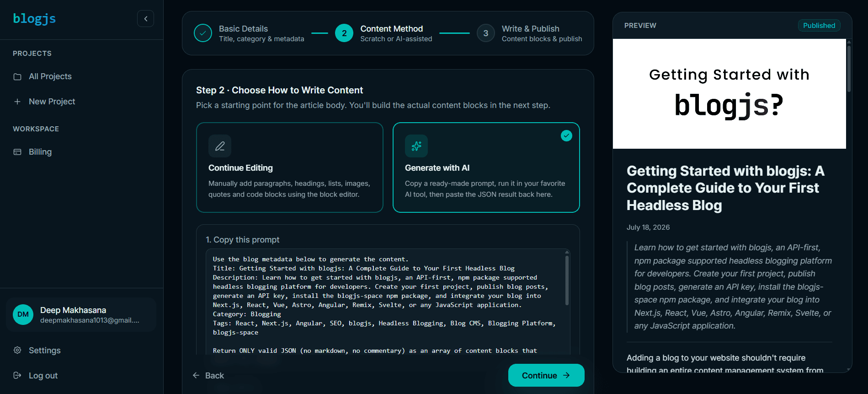Click the Continue button
This screenshot has width=868, height=394.
click(x=546, y=375)
